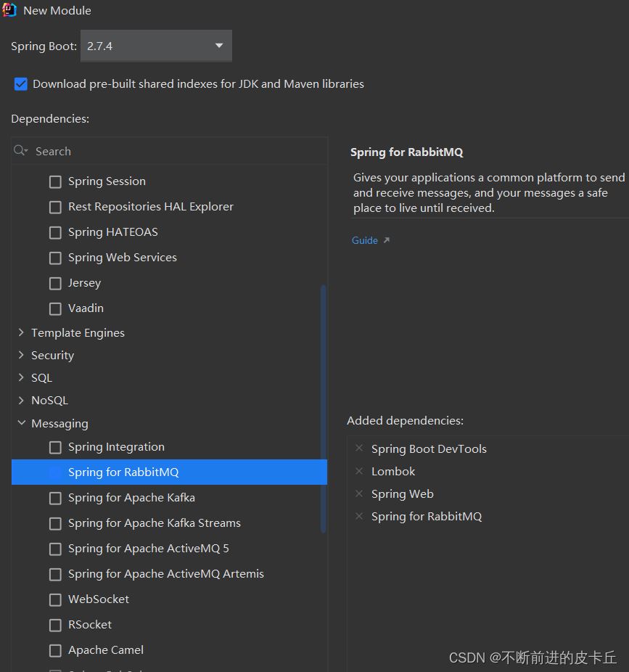Select Spring for RabbitMQ tree item
This screenshot has width=629, height=672.
click(x=123, y=472)
